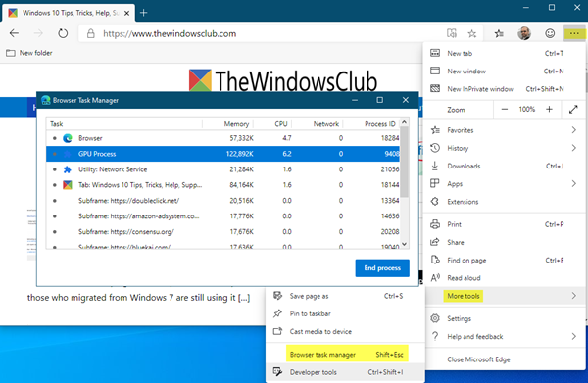This screenshot has width=588, height=383.
Task: Click task manager scrollbar up arrow
Action: click(404, 122)
